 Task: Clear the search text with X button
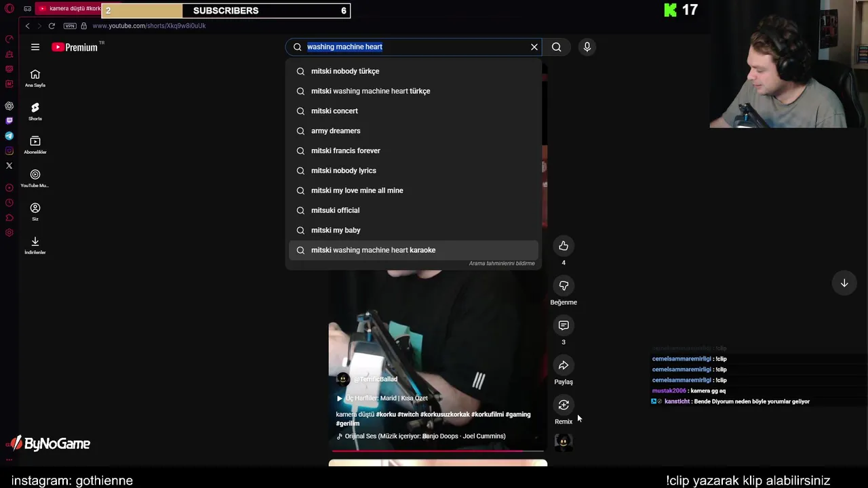(x=534, y=47)
